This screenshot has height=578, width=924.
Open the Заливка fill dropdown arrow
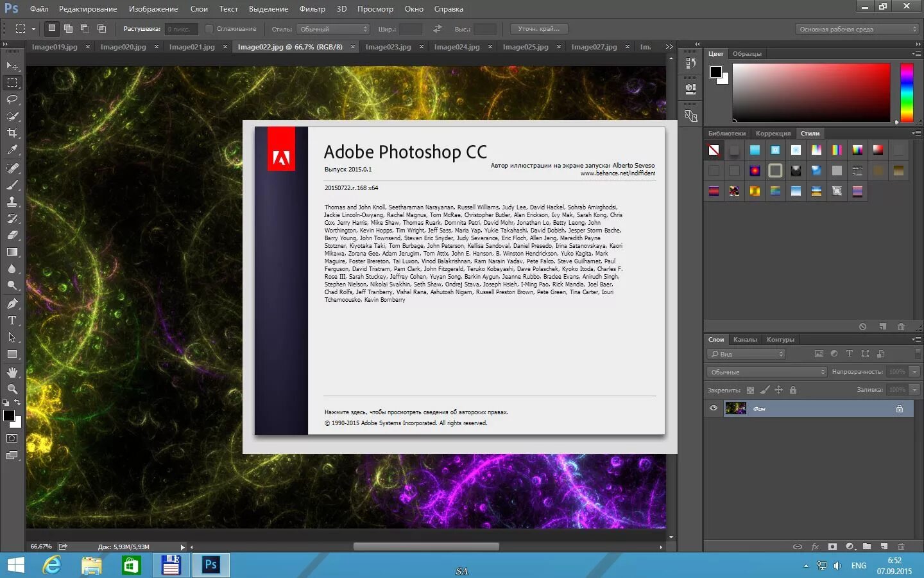(x=914, y=390)
